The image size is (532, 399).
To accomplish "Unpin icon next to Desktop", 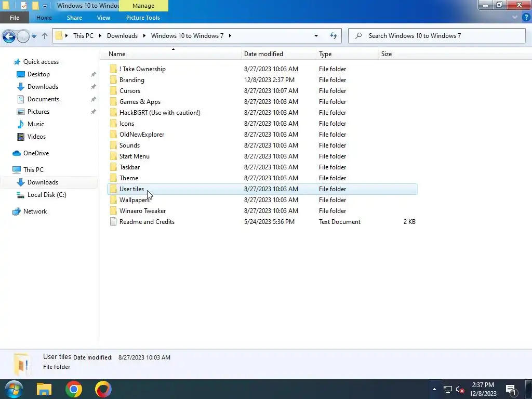I will tap(93, 74).
